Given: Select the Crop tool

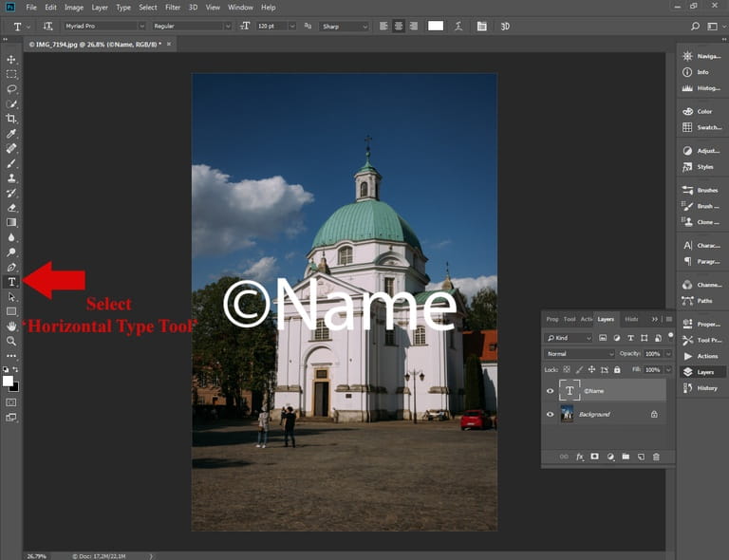Looking at the screenshot, I should tap(11, 119).
